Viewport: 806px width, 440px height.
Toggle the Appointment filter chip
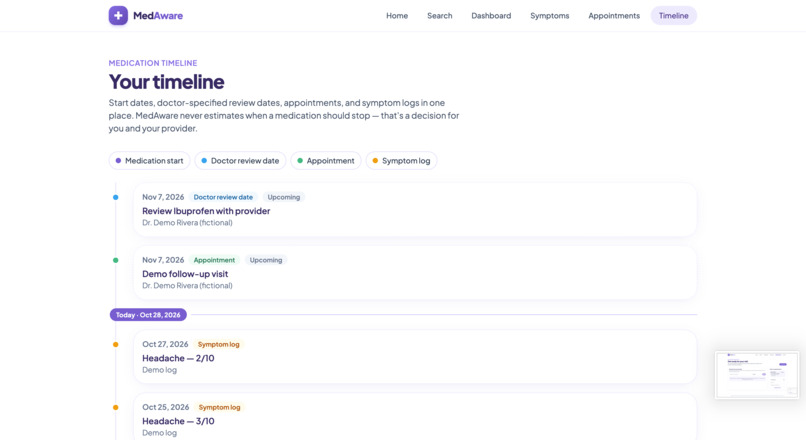(x=326, y=161)
